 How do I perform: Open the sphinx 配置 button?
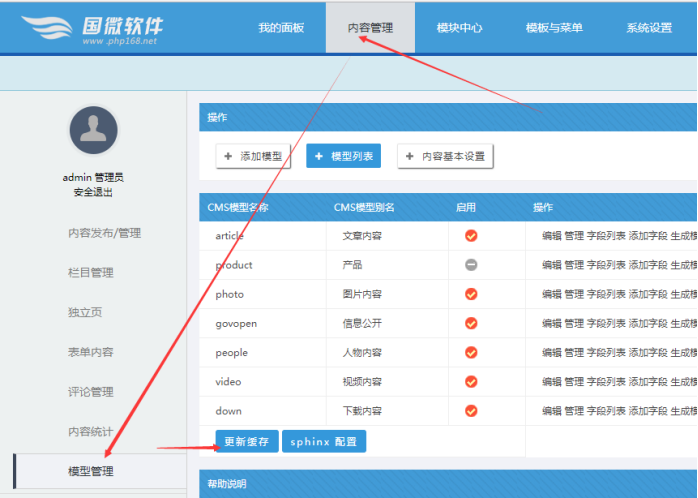click(x=323, y=441)
